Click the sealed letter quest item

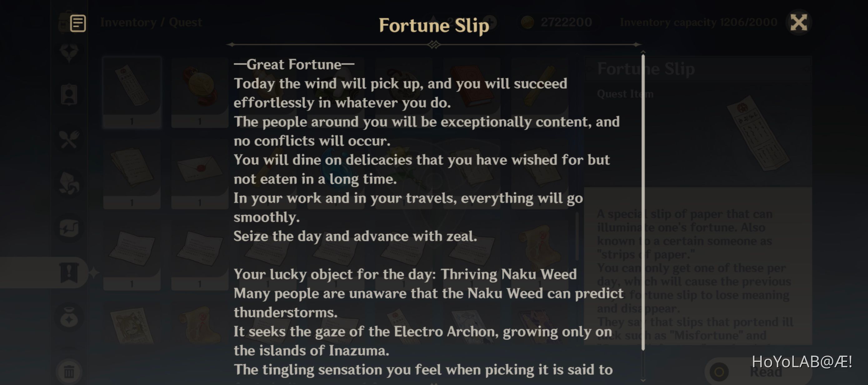click(x=199, y=168)
